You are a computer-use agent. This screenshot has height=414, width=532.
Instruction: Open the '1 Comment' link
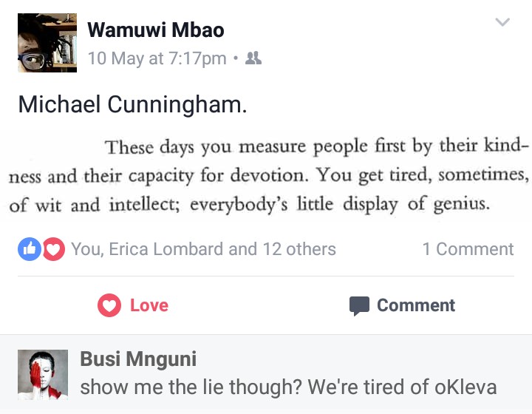tap(468, 249)
